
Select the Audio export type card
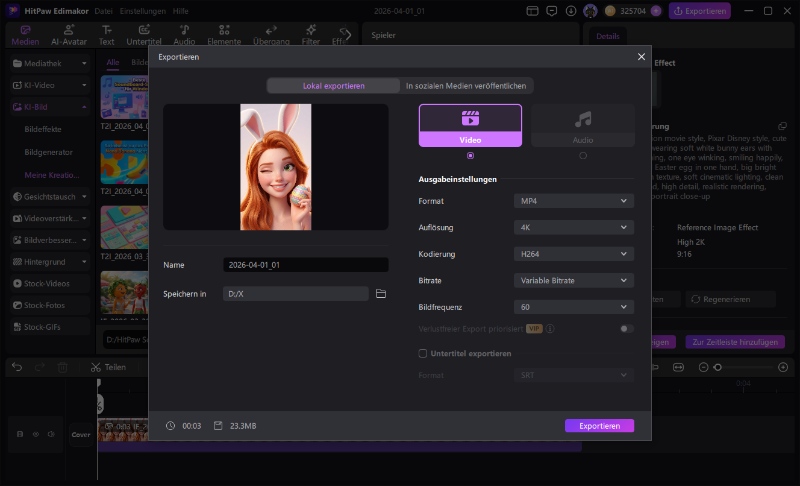tap(582, 125)
